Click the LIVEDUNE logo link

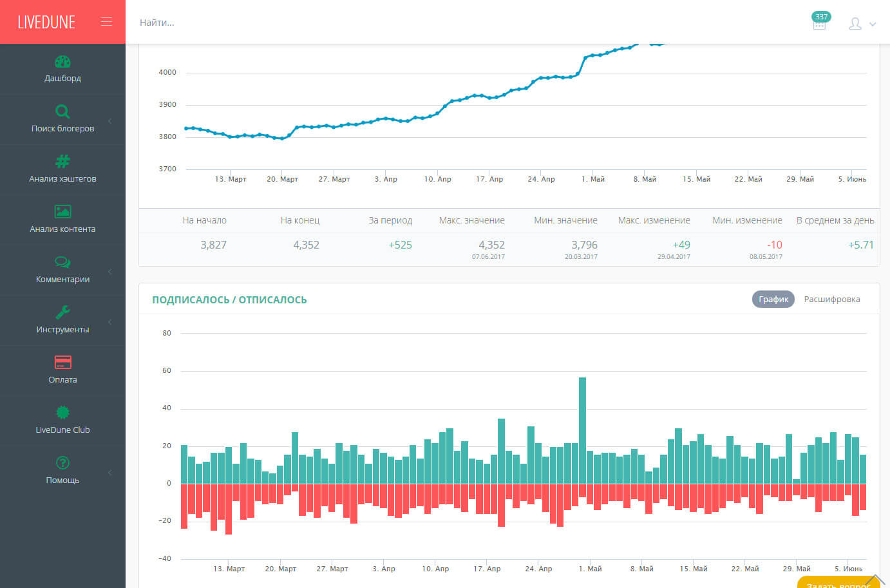[x=46, y=23]
